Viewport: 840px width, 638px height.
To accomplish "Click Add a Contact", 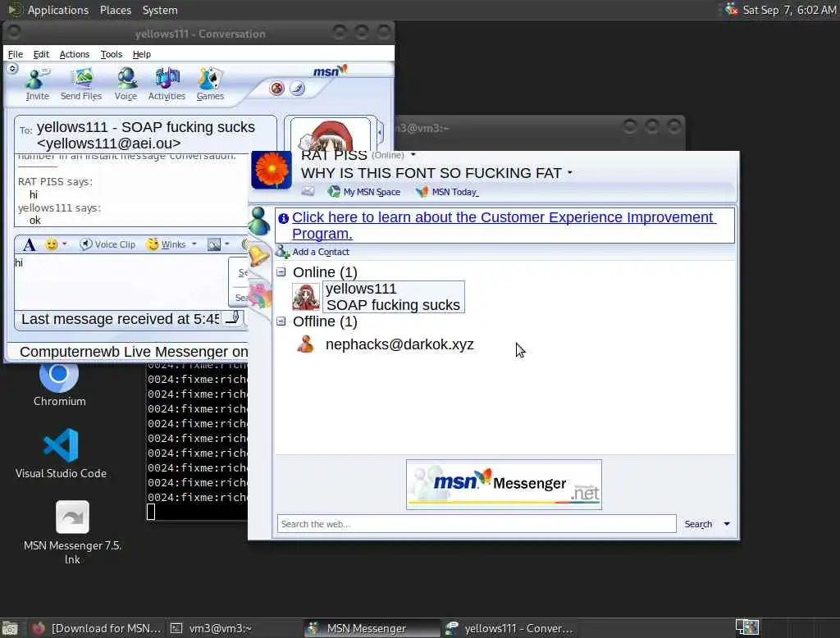I will [x=313, y=252].
